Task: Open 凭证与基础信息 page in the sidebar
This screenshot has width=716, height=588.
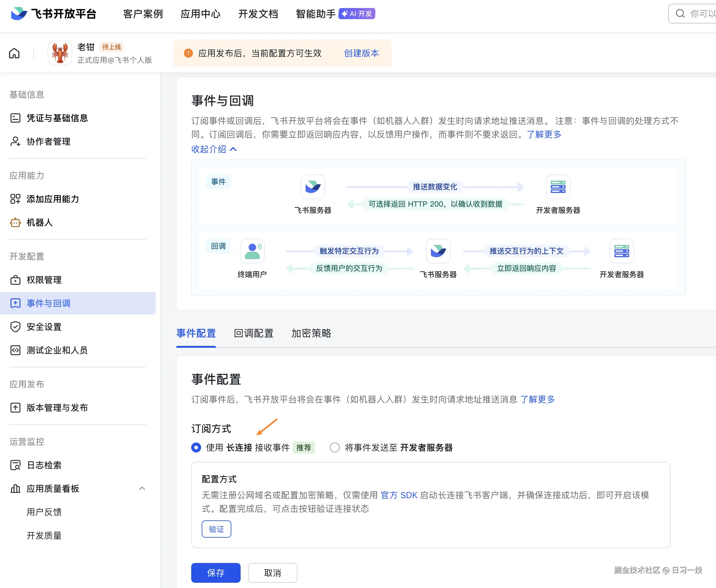Action: (57, 118)
